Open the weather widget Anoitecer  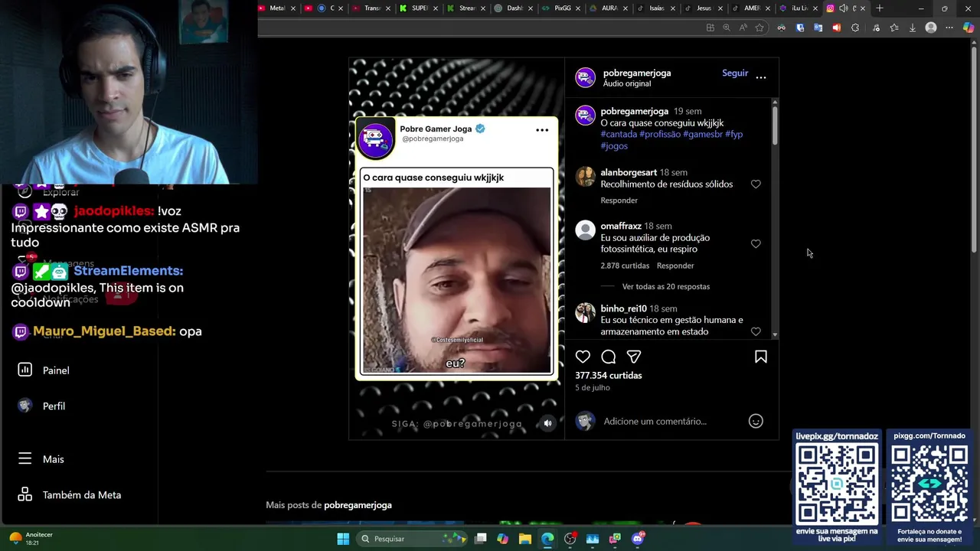[31, 538]
